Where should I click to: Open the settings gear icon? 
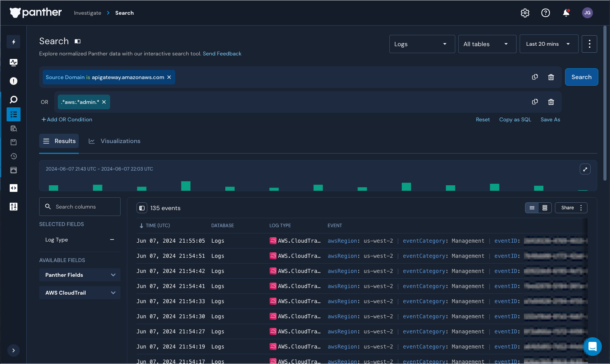[525, 13]
